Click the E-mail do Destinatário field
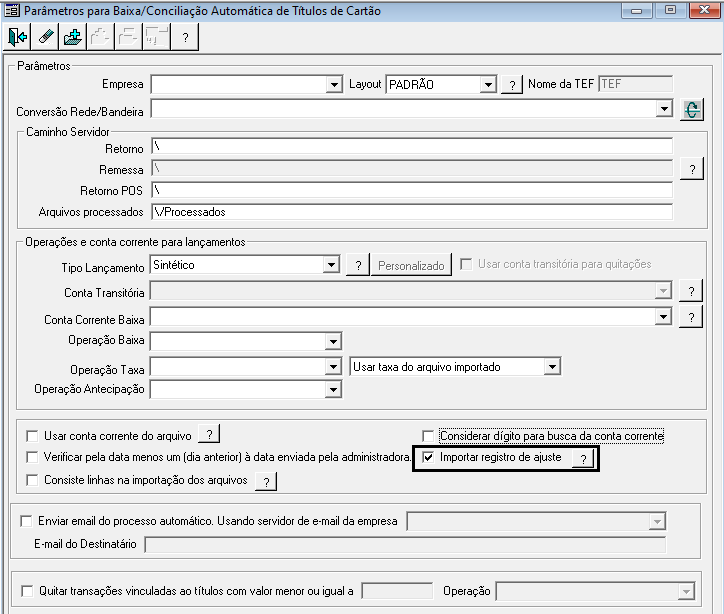 (x=405, y=544)
